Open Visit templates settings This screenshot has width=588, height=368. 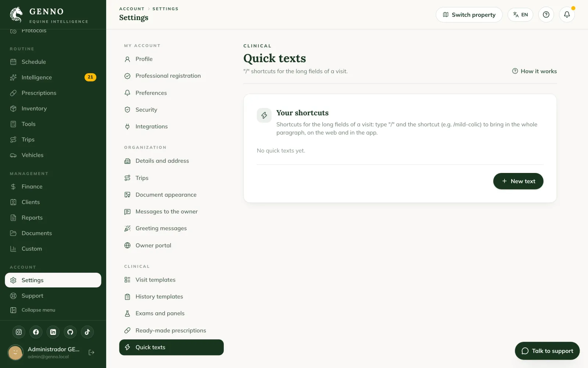click(171, 280)
